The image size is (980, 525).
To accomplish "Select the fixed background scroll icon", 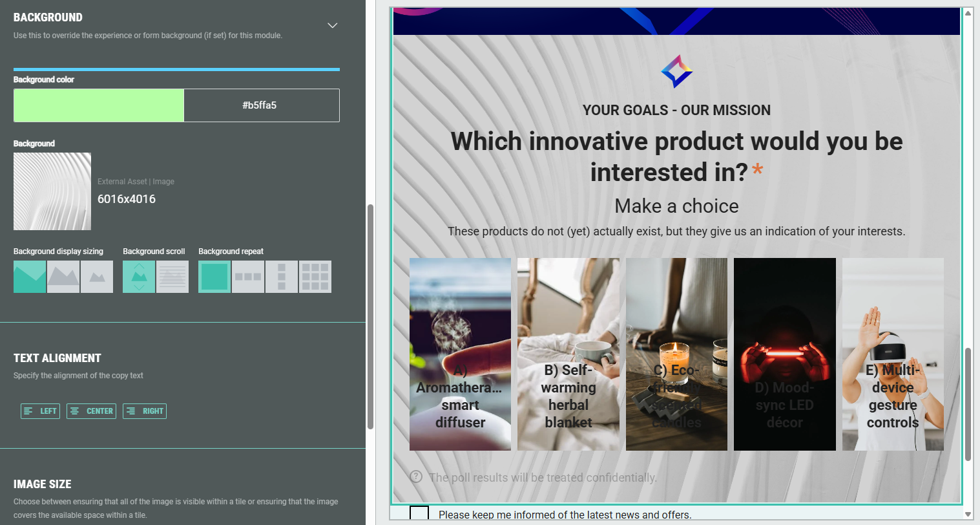I will point(172,277).
